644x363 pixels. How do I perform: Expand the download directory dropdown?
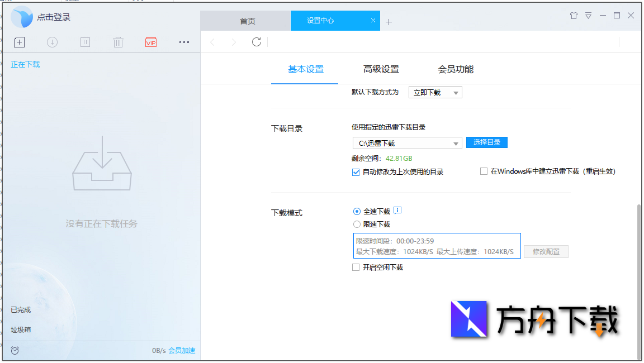click(456, 142)
